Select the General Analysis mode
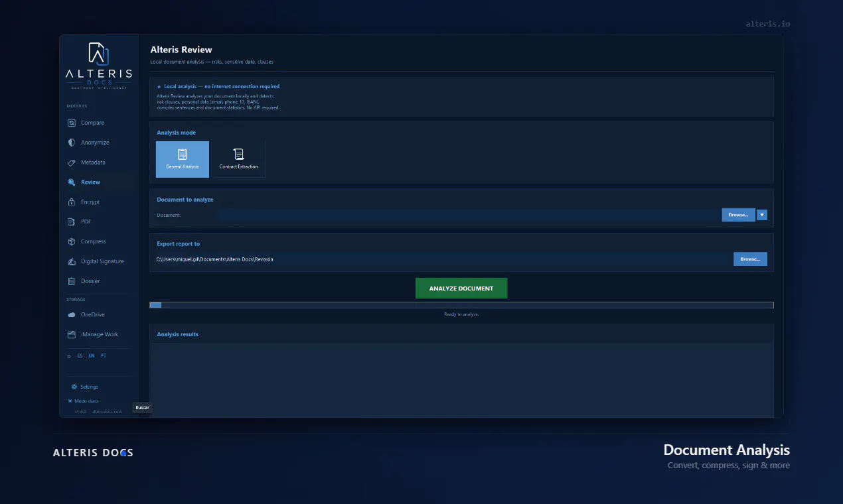 coord(183,159)
